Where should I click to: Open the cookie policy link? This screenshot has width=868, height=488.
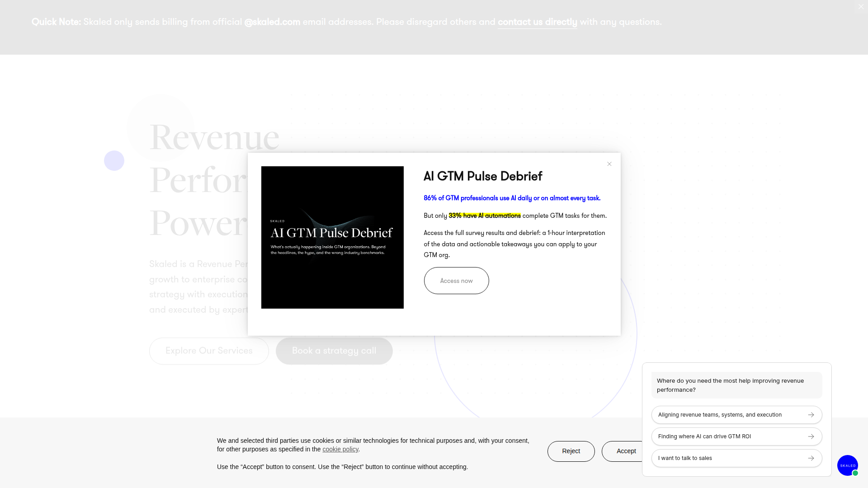click(340, 449)
